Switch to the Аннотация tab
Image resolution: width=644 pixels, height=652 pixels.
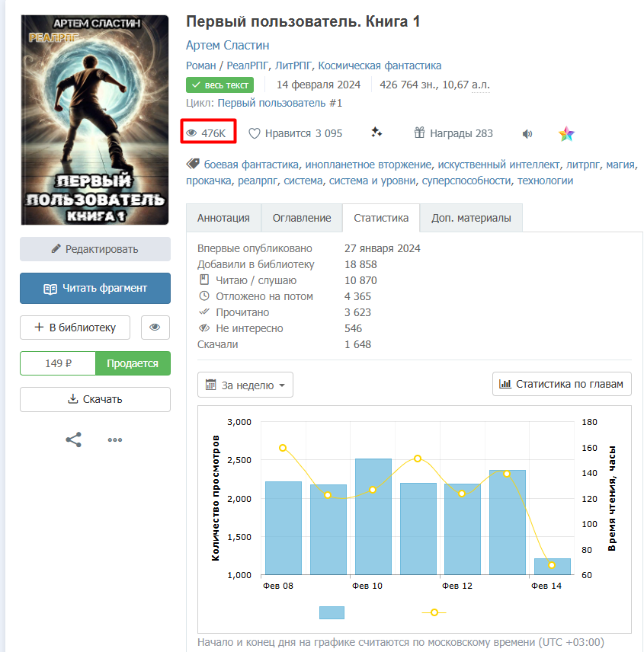223,218
